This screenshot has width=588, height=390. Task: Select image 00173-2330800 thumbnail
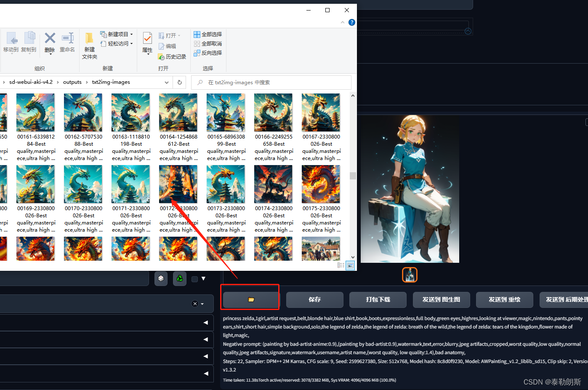(x=226, y=184)
